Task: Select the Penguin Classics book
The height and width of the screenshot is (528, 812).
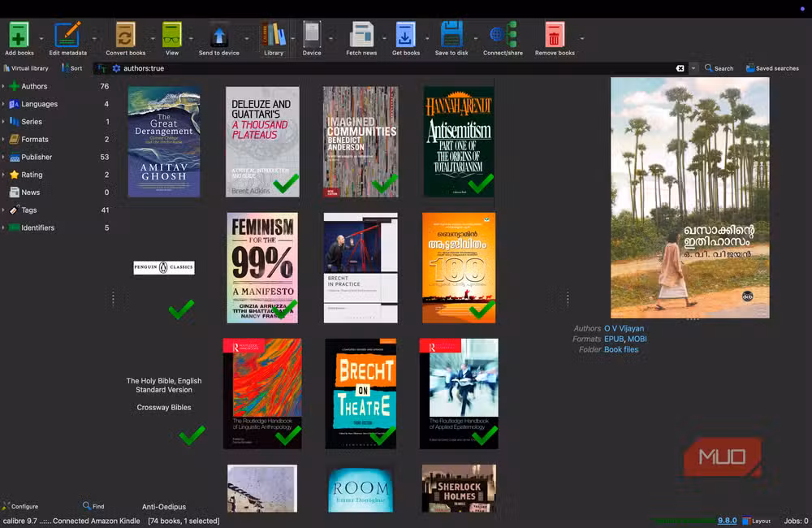Action: click(x=164, y=268)
